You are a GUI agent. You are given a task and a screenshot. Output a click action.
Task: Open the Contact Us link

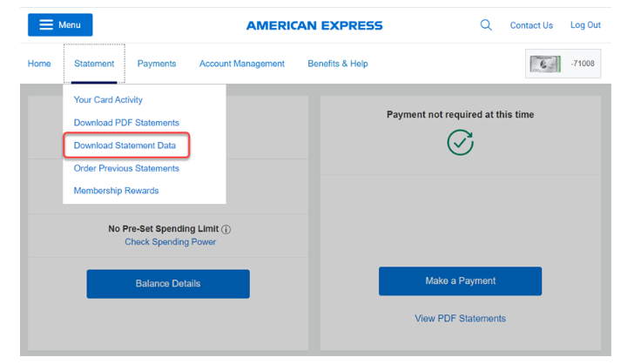click(531, 25)
